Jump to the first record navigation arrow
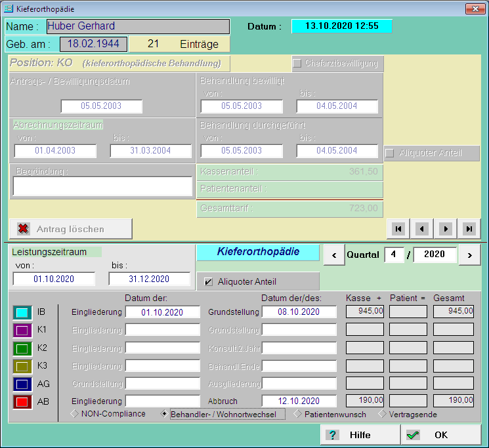The image size is (489, 448). [x=398, y=228]
